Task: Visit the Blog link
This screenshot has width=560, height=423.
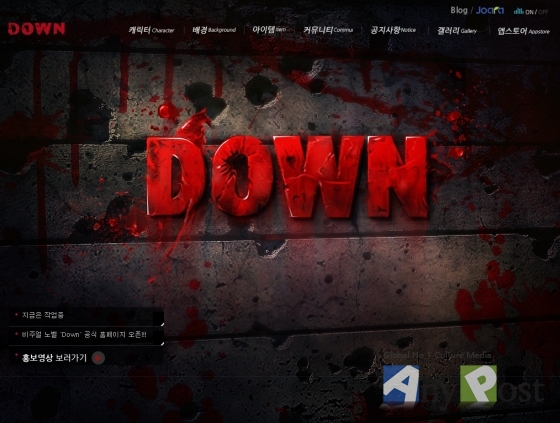Action: click(459, 10)
